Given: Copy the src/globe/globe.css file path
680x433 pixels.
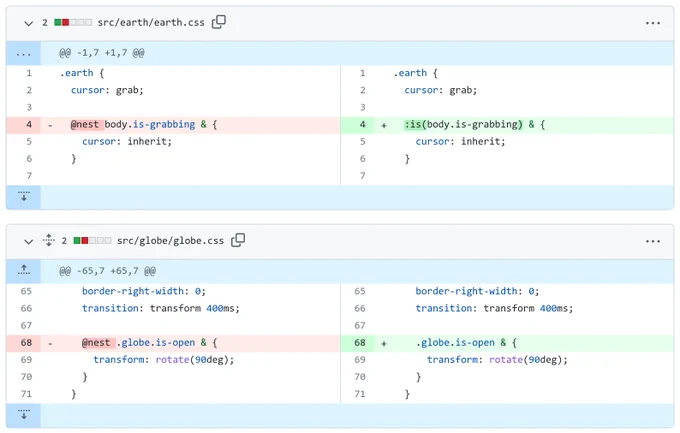Looking at the screenshot, I should pos(238,240).
